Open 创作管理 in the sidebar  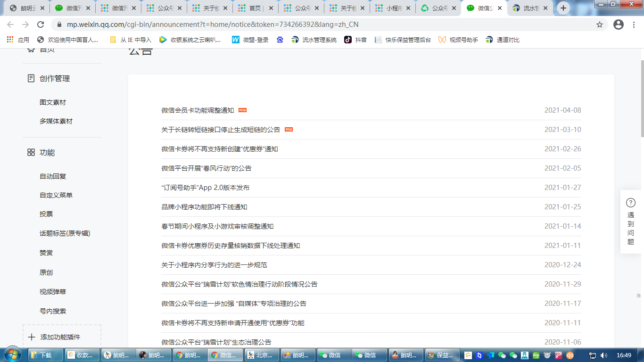54,79
